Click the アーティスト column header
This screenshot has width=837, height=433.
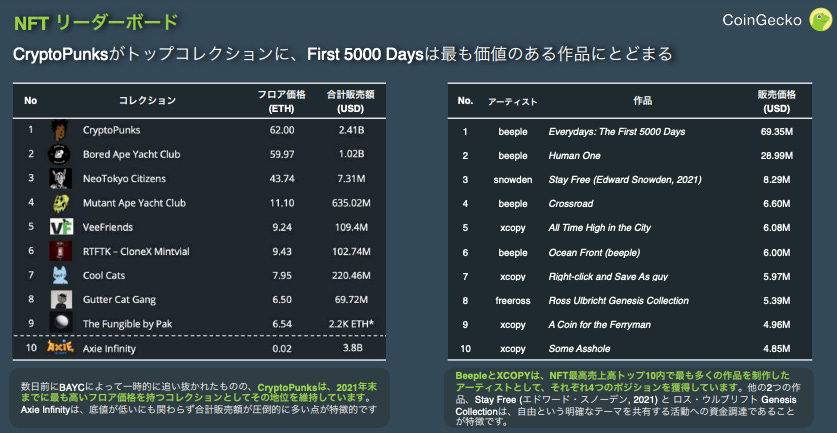click(512, 101)
